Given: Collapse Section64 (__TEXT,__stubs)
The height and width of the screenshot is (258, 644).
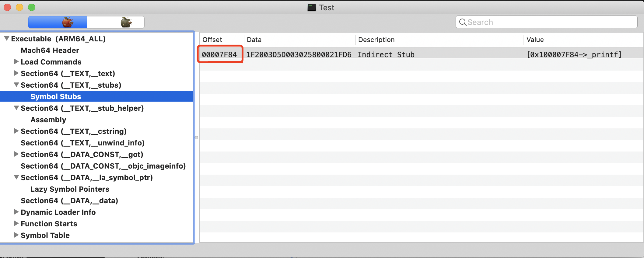Looking at the screenshot, I should point(16,85).
